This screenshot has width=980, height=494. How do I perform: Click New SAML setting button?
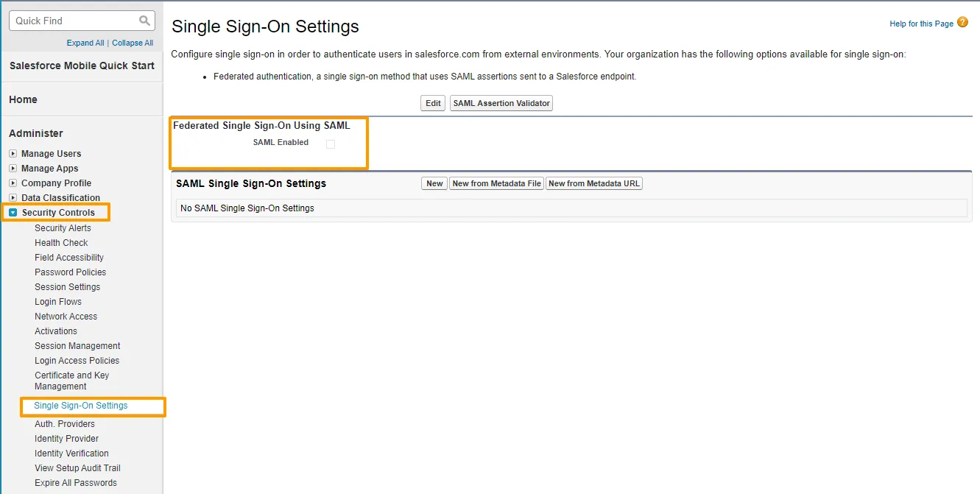tap(434, 184)
